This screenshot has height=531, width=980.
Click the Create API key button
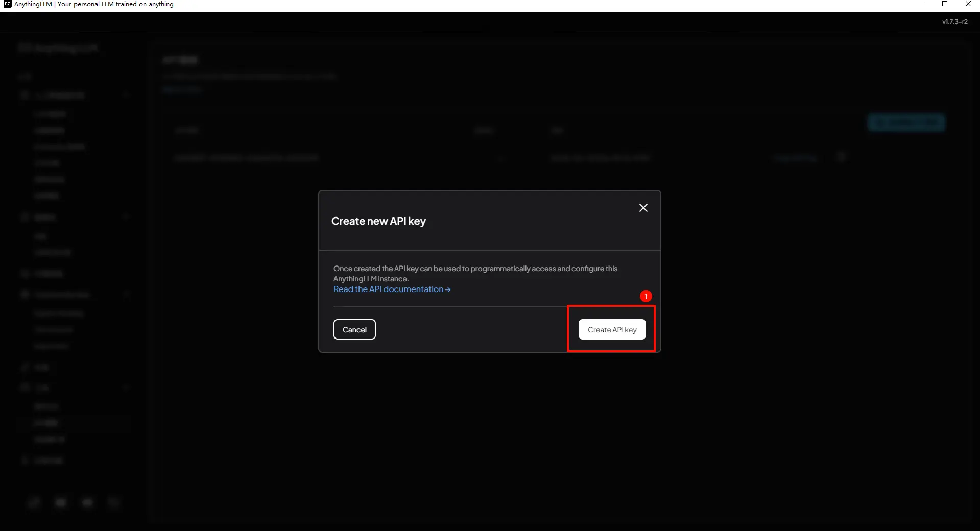point(612,329)
